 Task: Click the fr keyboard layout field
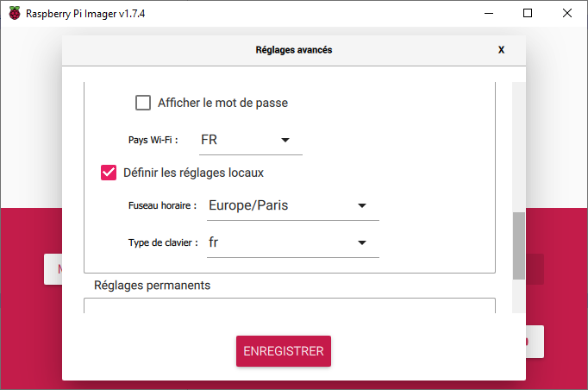click(274, 242)
